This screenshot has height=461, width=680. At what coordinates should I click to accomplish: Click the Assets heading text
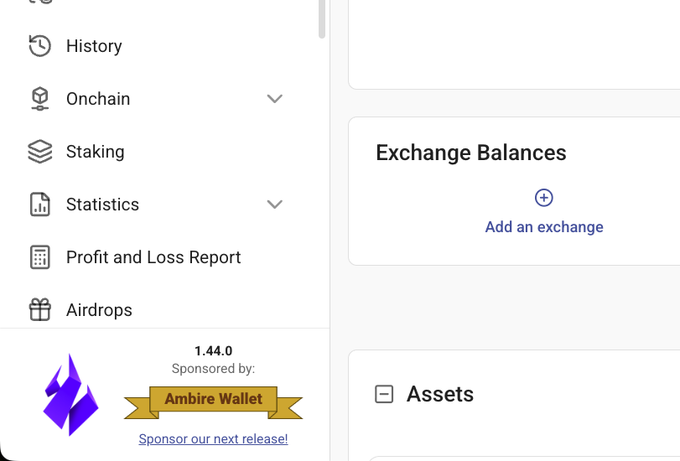click(440, 394)
